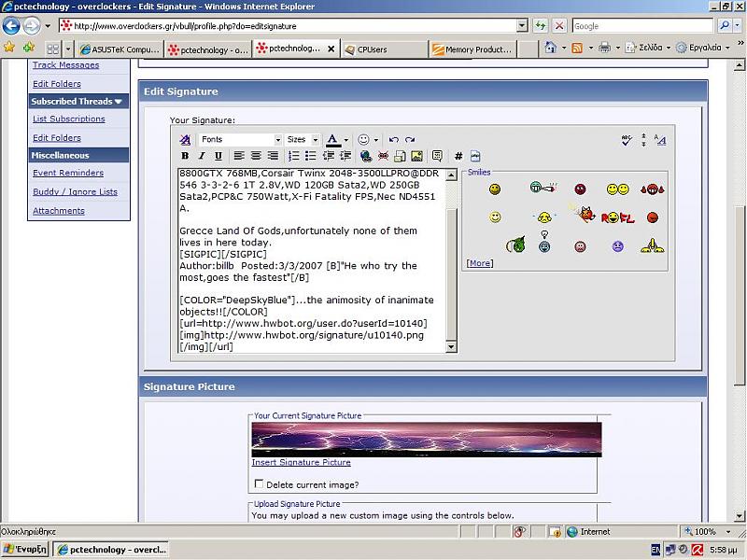Switch to the CPUsers tab

(x=385, y=49)
